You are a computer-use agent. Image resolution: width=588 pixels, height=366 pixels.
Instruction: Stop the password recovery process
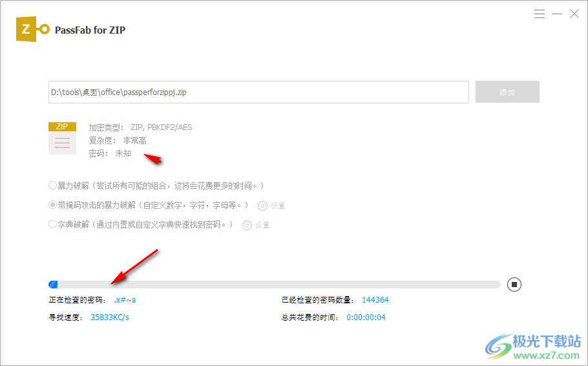(x=514, y=284)
